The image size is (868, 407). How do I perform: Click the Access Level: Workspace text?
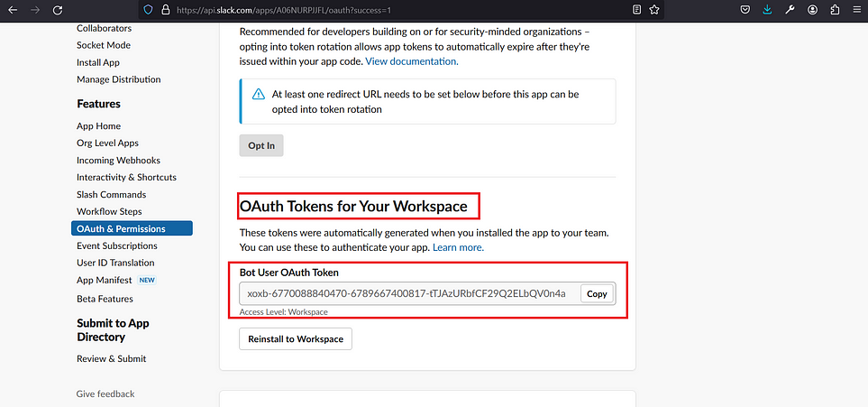(283, 312)
